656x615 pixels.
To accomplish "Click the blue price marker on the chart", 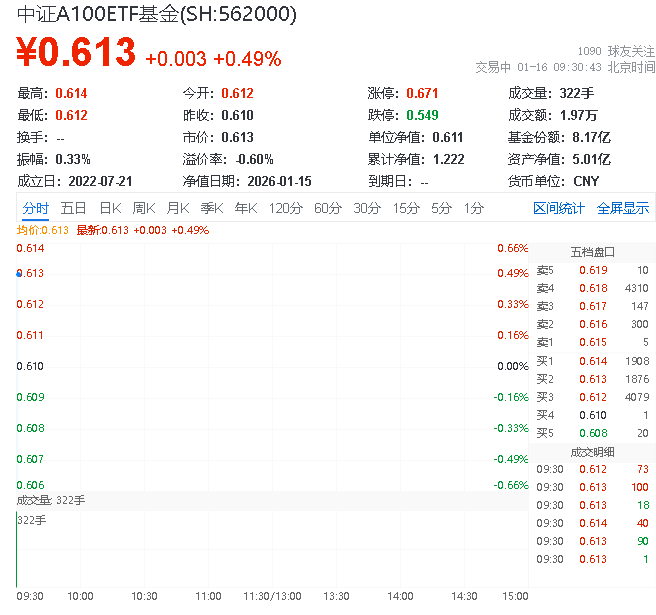I will 19,273.
